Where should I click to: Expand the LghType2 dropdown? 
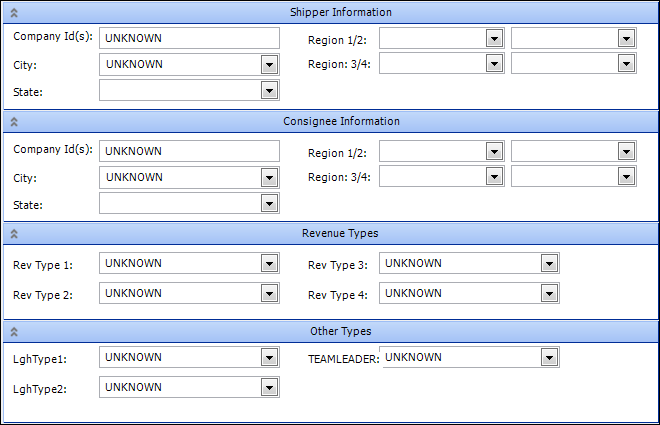pyautogui.click(x=268, y=388)
